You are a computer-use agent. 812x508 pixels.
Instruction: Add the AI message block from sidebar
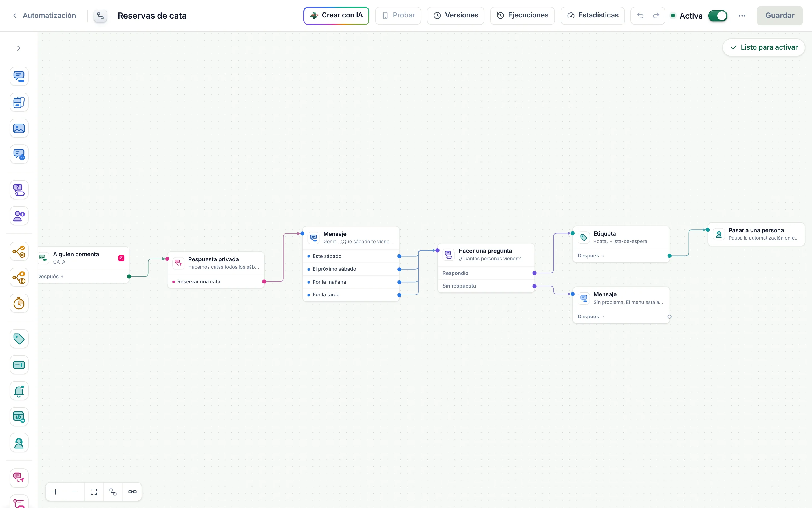pyautogui.click(x=19, y=154)
